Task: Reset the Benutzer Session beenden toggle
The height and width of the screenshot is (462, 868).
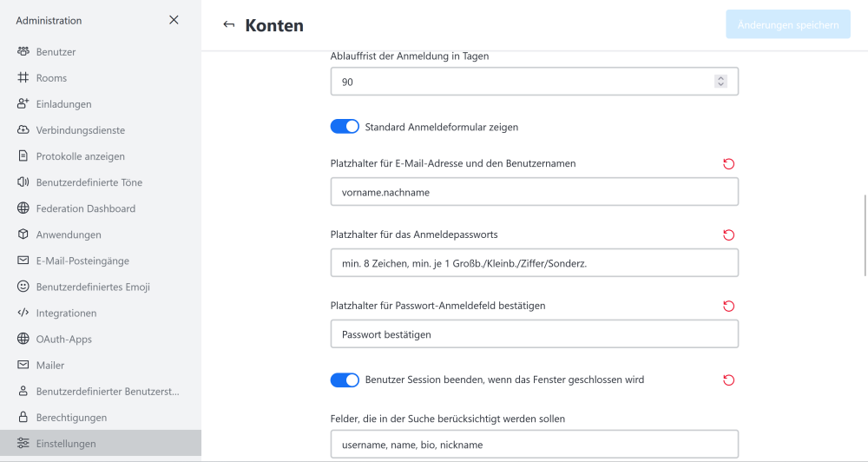Action: (728, 380)
